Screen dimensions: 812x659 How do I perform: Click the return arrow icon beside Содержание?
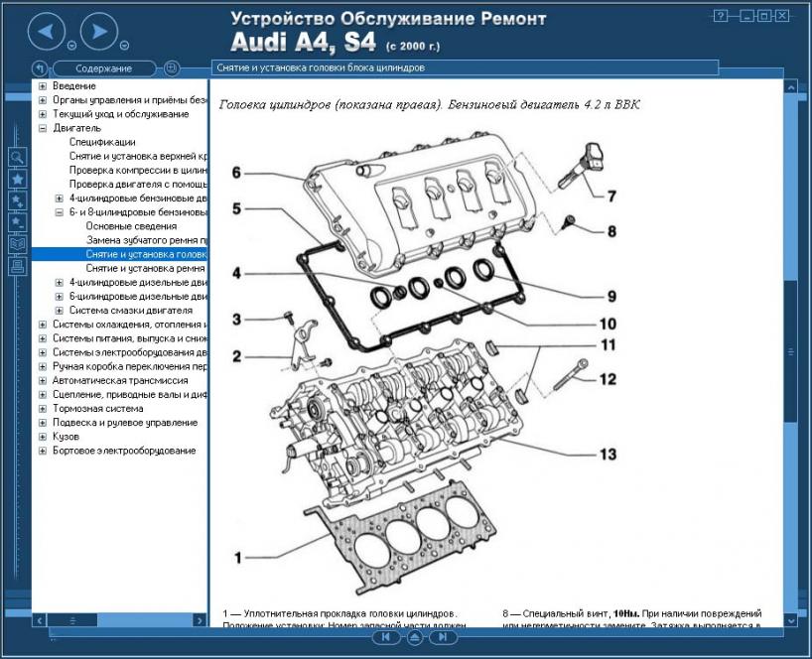40,67
